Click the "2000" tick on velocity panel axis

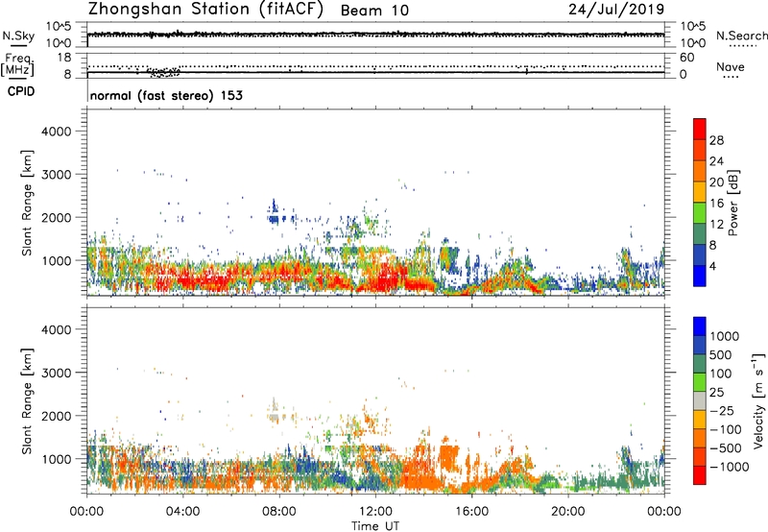pos(57,416)
